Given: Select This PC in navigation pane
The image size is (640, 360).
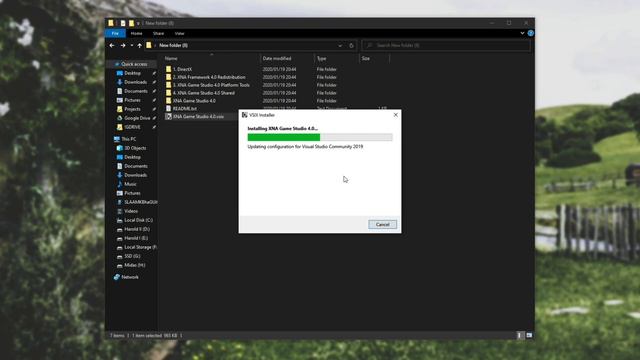Looking at the screenshot, I should [x=129, y=139].
